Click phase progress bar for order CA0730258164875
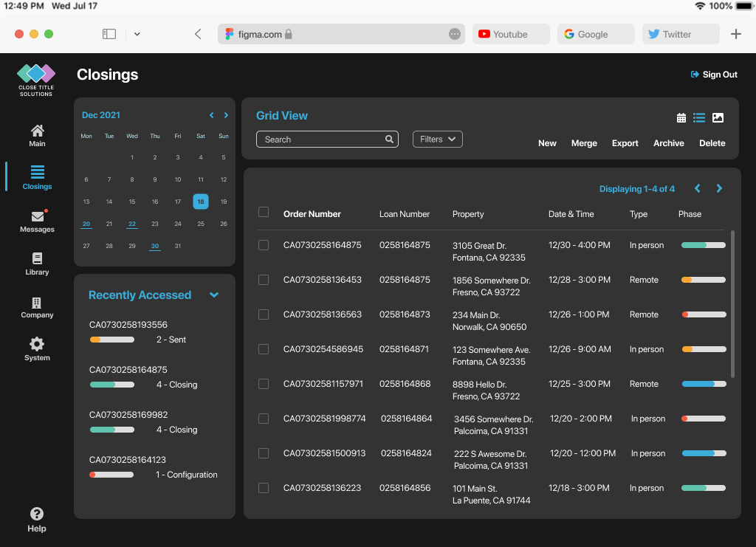This screenshot has width=756, height=547. pos(703,245)
